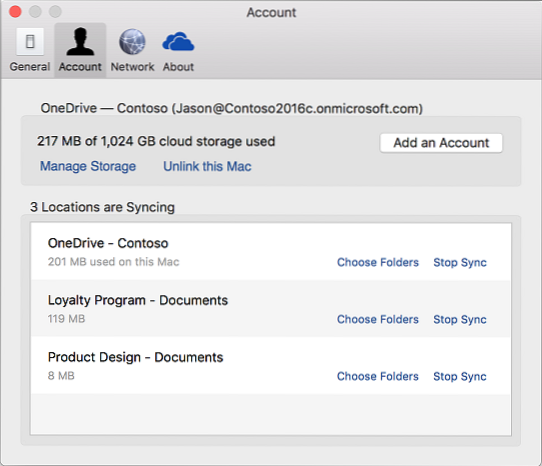
Task: Click the 217 MB of 1,024 GB storage text
Action: 156,141
